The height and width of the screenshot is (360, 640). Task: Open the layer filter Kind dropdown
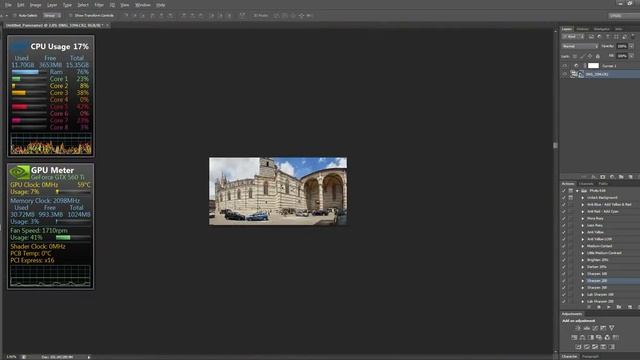coord(573,37)
